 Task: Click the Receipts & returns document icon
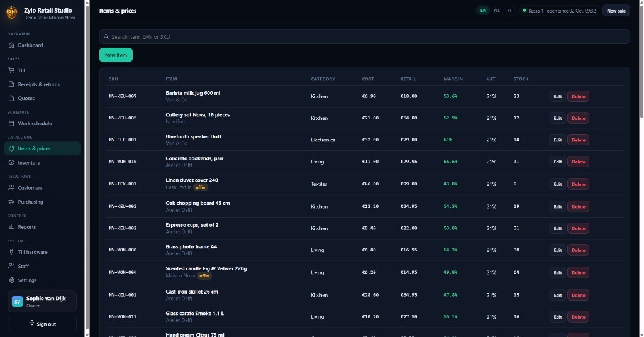click(x=11, y=84)
